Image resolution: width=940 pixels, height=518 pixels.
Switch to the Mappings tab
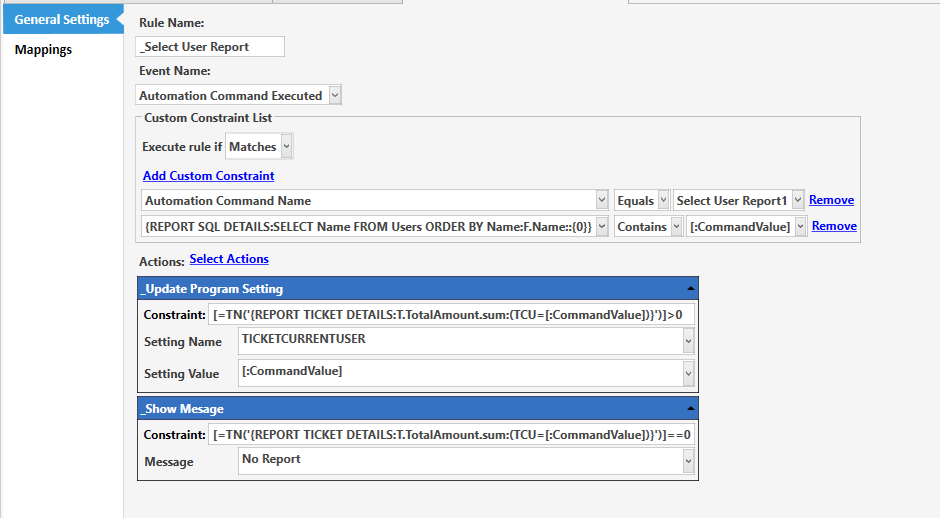(x=43, y=50)
